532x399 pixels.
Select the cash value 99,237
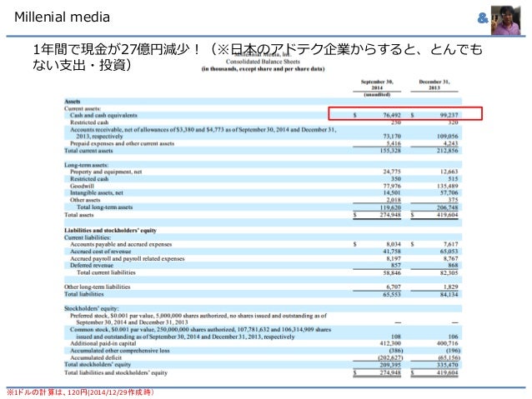[x=449, y=115]
